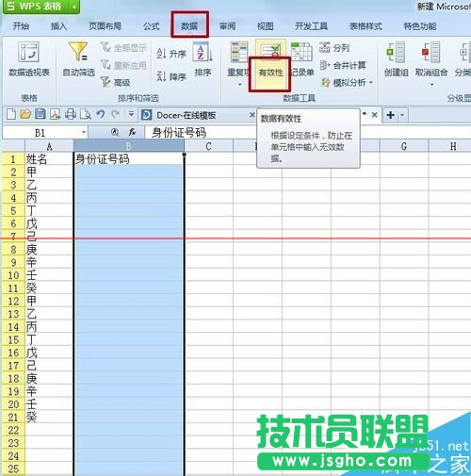Select column B header

pos(129,146)
